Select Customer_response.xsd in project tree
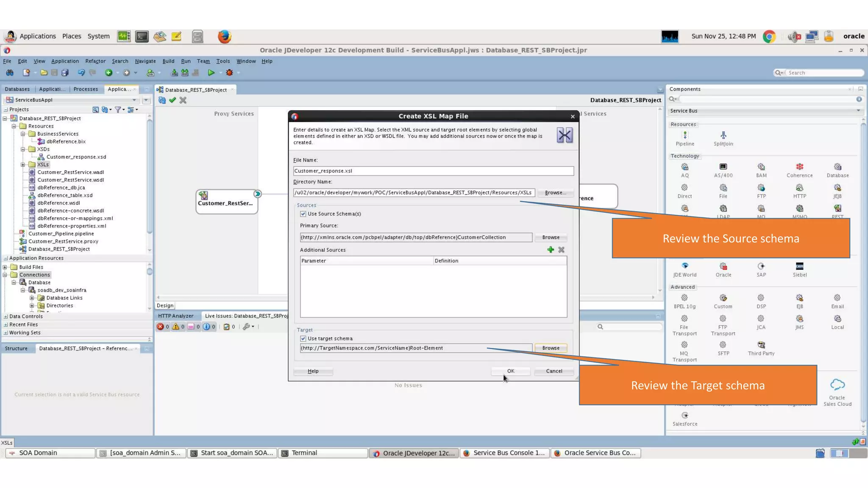This screenshot has width=868, height=488. point(76,157)
